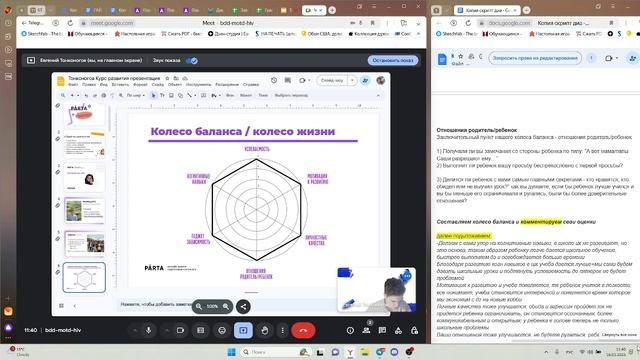The width and height of the screenshot is (640, 360).
Task: Click request edit access button in Docs
Action: [535, 58]
